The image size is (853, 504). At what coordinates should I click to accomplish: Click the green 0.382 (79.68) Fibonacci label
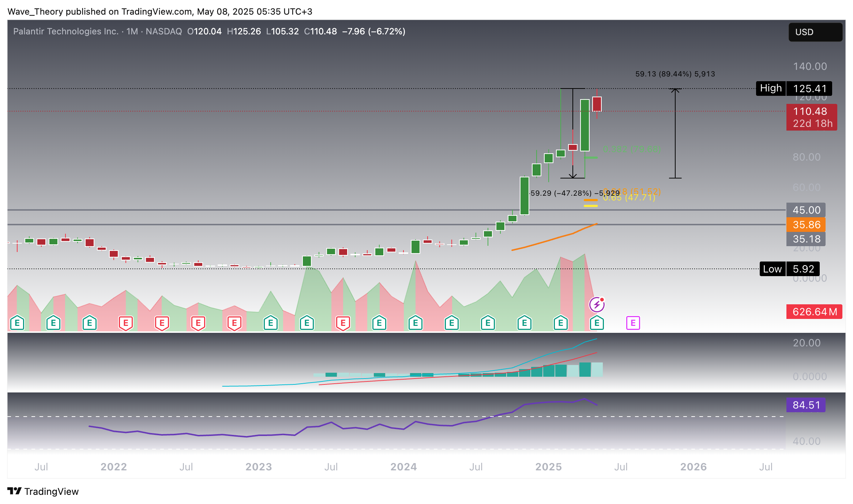coord(632,149)
